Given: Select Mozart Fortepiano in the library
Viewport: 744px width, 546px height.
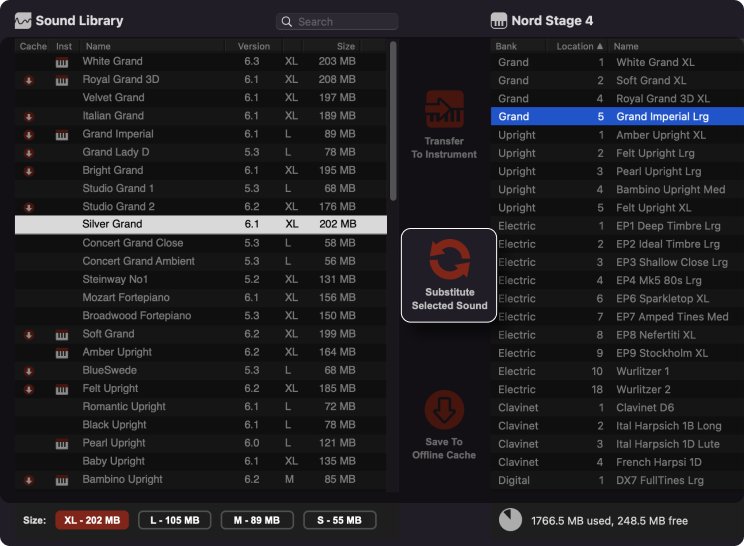Looking at the screenshot, I should coord(201,297).
